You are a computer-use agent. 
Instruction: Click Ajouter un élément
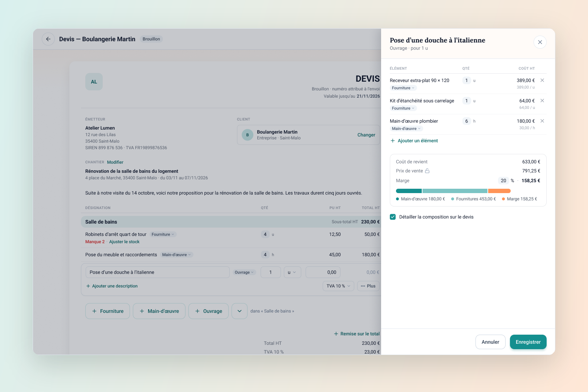[414, 141]
